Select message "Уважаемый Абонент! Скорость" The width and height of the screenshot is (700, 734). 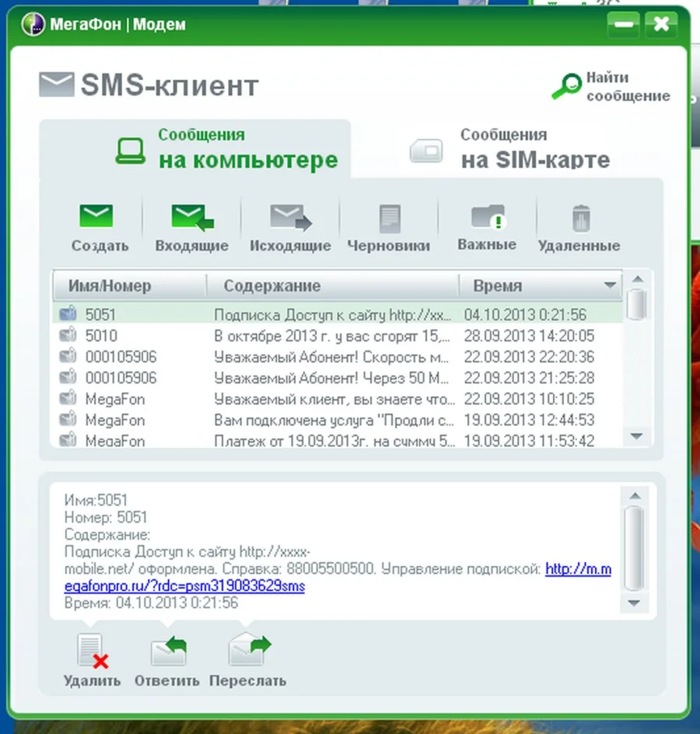click(x=338, y=357)
